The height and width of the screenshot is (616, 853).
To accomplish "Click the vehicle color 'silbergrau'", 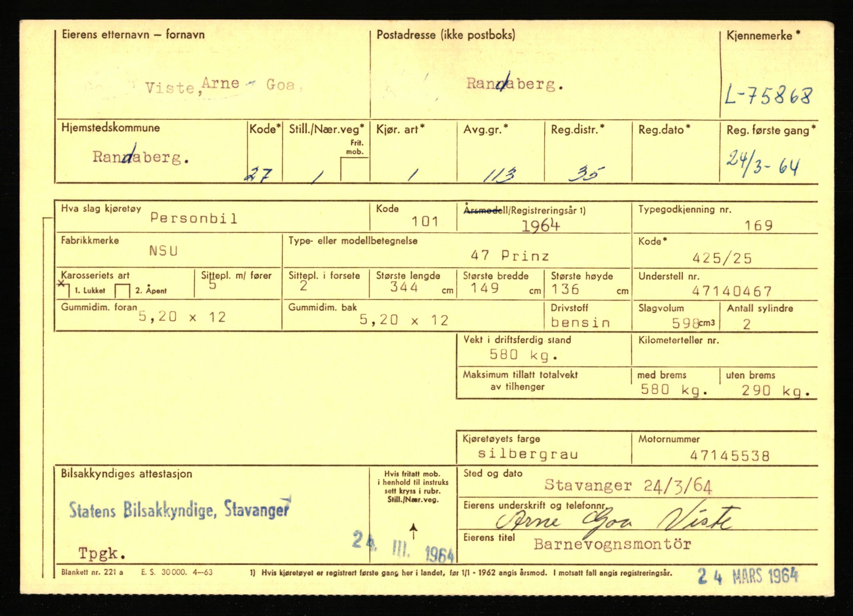I will [x=528, y=454].
